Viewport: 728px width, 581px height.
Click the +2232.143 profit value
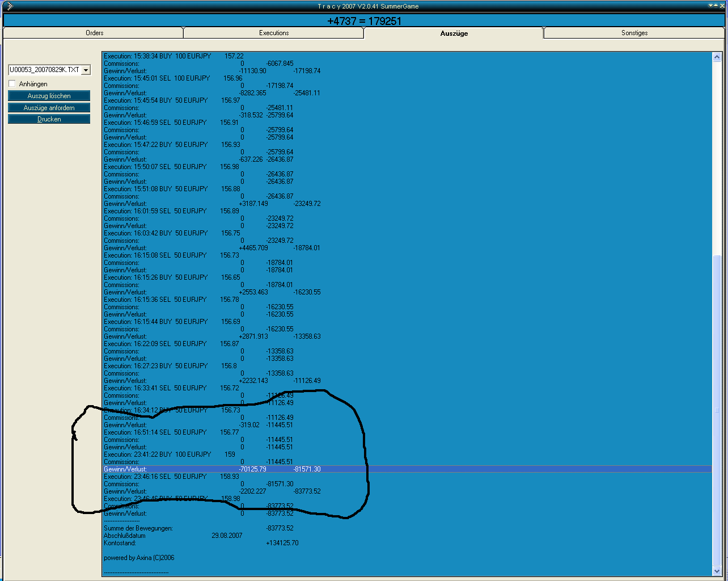[253, 381]
